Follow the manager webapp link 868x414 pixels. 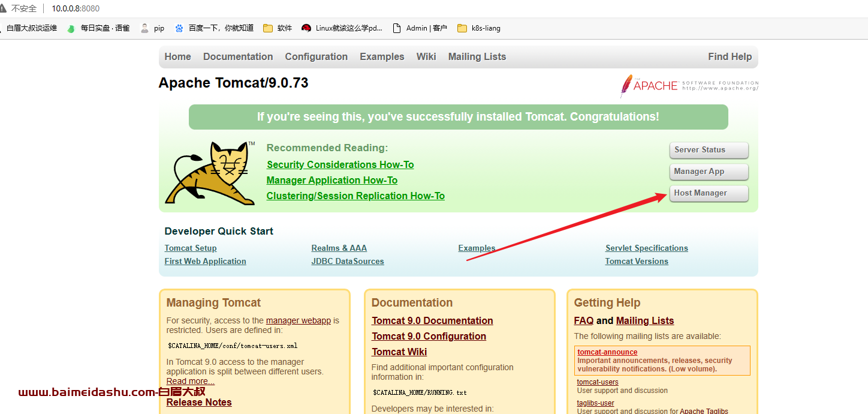coord(299,320)
